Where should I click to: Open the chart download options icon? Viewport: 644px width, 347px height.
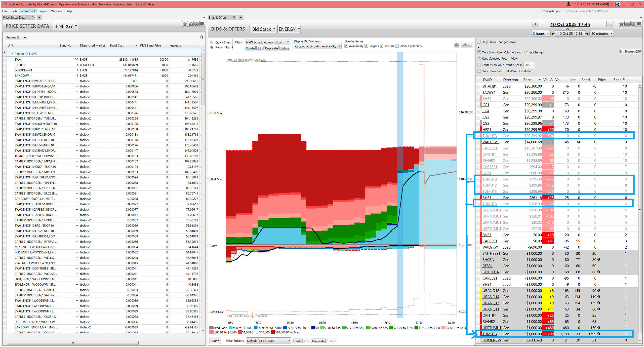coord(467,45)
